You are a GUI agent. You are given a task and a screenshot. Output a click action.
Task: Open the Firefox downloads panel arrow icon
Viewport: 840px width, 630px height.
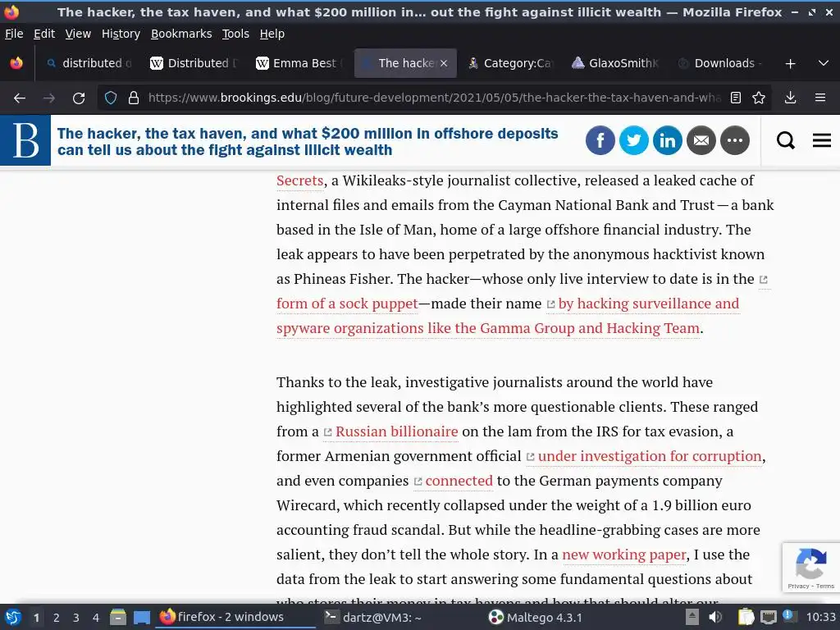(x=790, y=98)
